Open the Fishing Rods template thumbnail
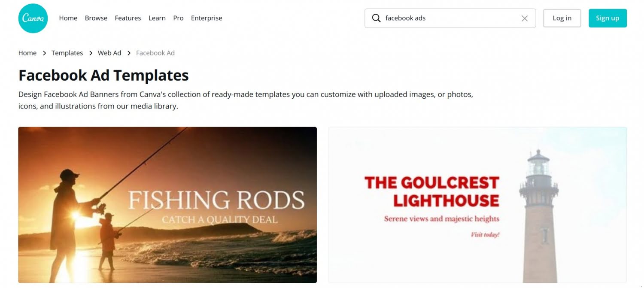 pos(167,205)
